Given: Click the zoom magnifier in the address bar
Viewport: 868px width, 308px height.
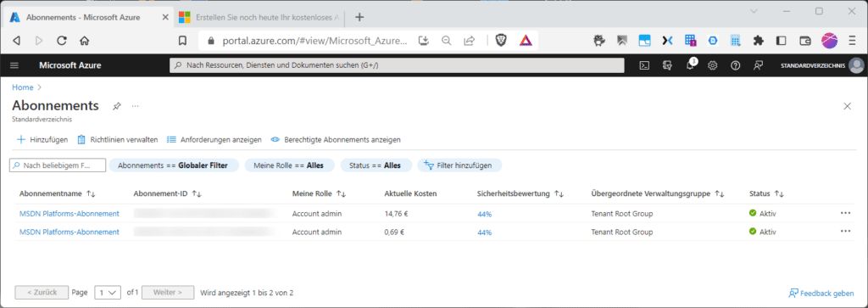Looking at the screenshot, I should [446, 41].
